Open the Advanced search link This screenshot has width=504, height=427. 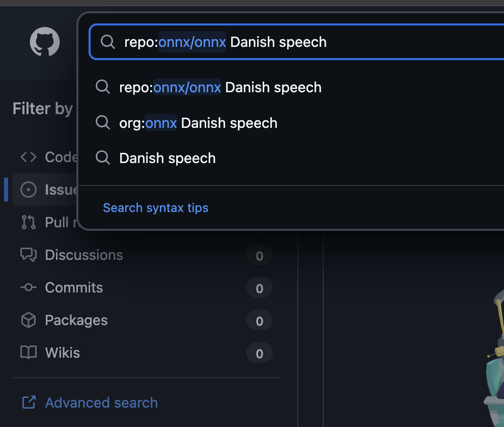click(x=101, y=403)
